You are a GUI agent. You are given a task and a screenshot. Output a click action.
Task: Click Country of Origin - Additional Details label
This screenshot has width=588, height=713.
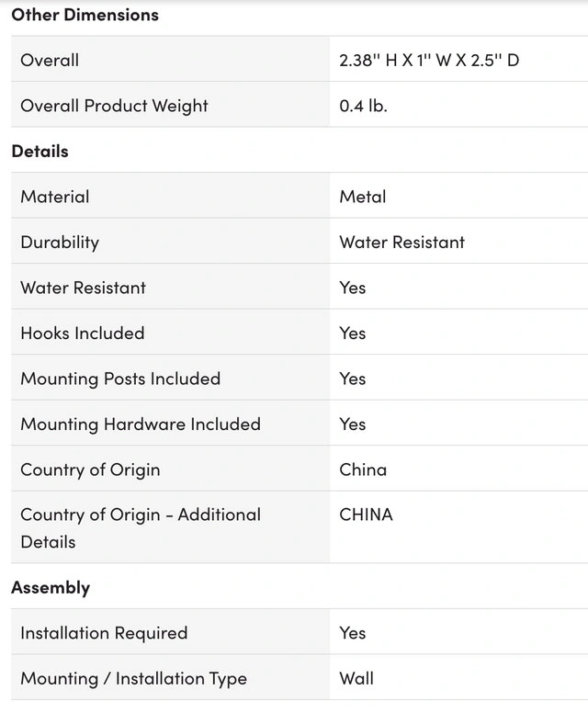tap(141, 527)
